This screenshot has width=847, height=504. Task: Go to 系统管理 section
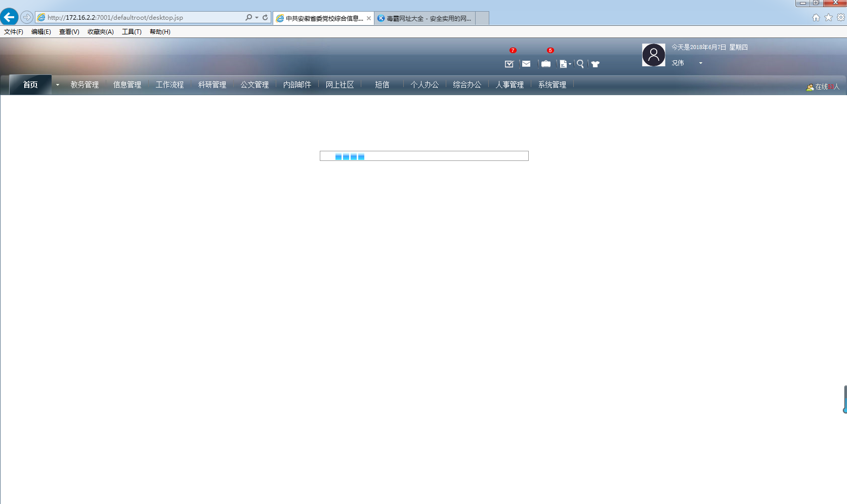click(552, 85)
